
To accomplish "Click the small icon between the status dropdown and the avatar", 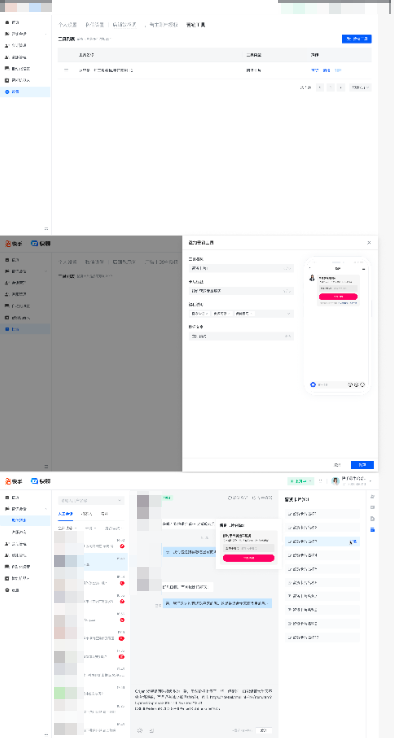I will pyautogui.click(x=321, y=481).
